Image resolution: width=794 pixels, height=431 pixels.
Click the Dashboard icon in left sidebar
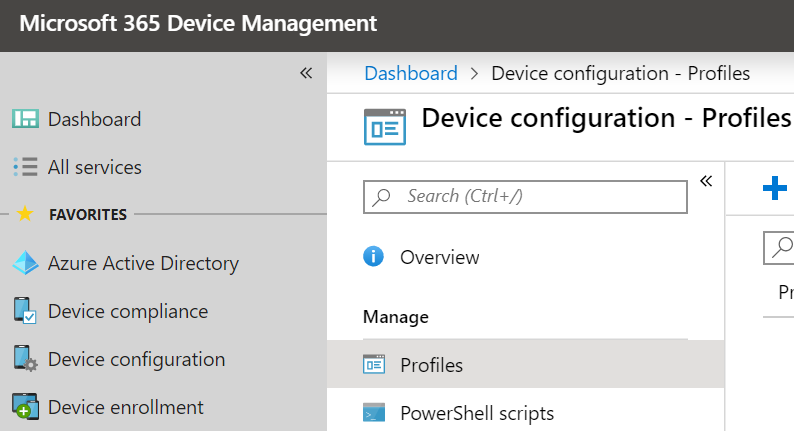click(x=25, y=119)
